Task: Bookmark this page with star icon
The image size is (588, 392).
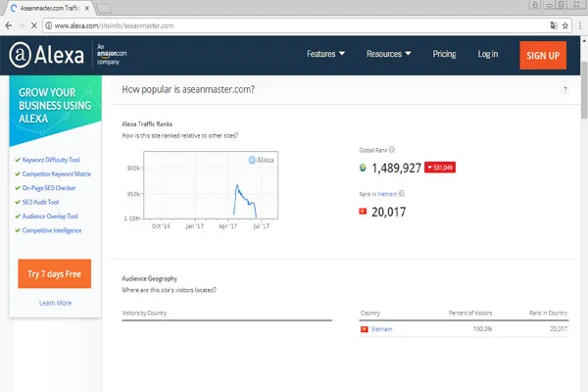Action: pos(565,25)
